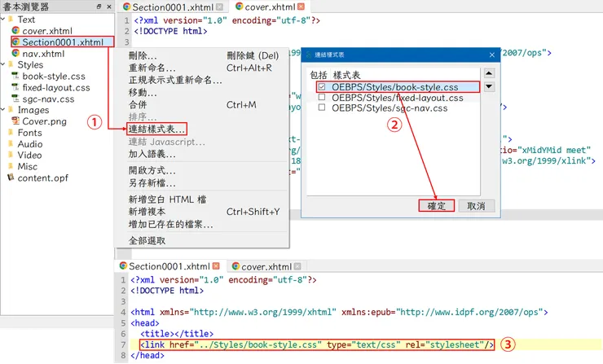This screenshot has width=603, height=364.
Task: Float the book browser panel
Action: click(x=99, y=7)
